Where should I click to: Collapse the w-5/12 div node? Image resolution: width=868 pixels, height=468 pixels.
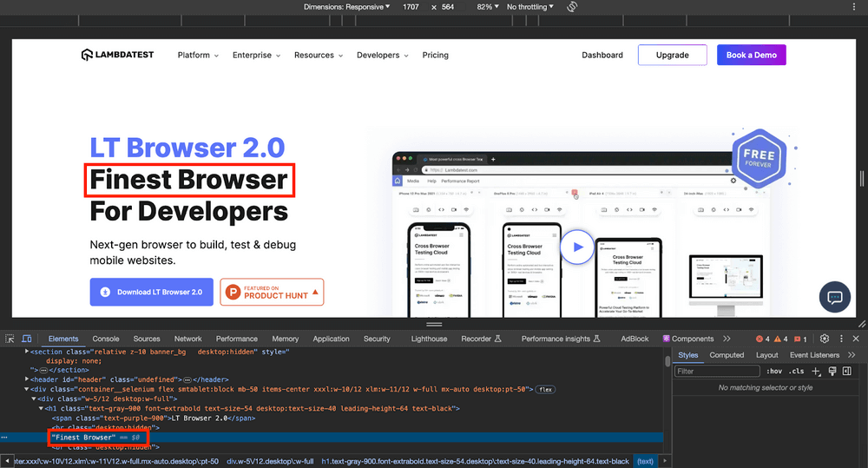pos(34,399)
